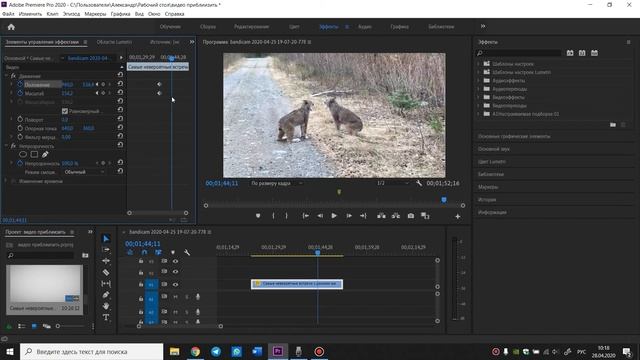Select the Pen tool in timeline toolbar
Image resolution: width=640 pixels, height=360 pixels.
point(106,295)
